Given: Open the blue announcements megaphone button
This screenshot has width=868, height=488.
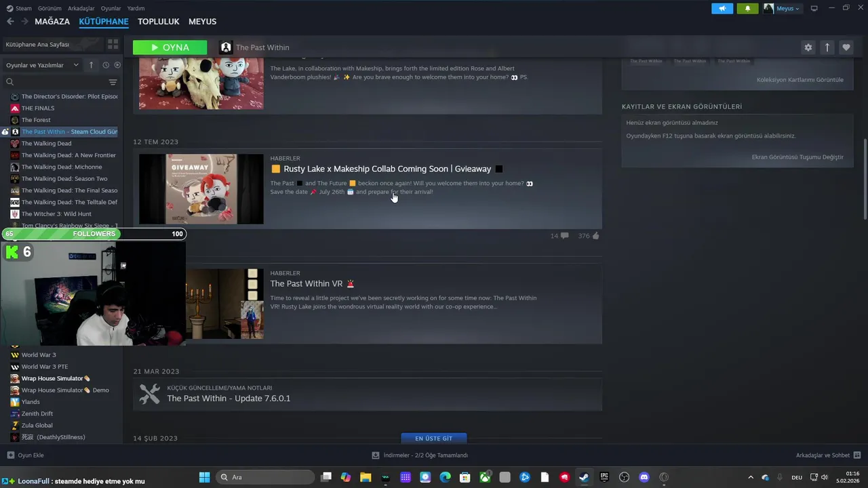Looking at the screenshot, I should point(722,8).
